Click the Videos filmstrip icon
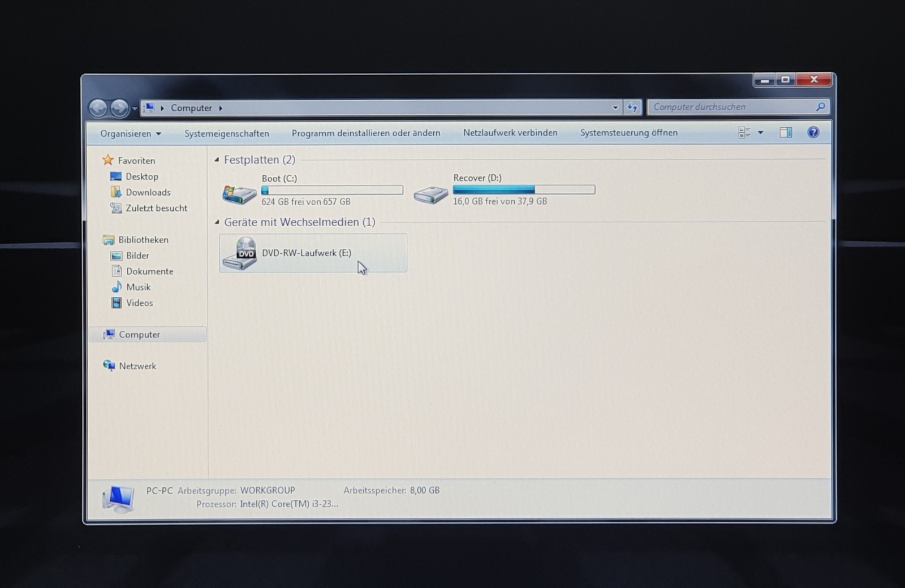Viewport: 905px width, 588px height. point(117,303)
